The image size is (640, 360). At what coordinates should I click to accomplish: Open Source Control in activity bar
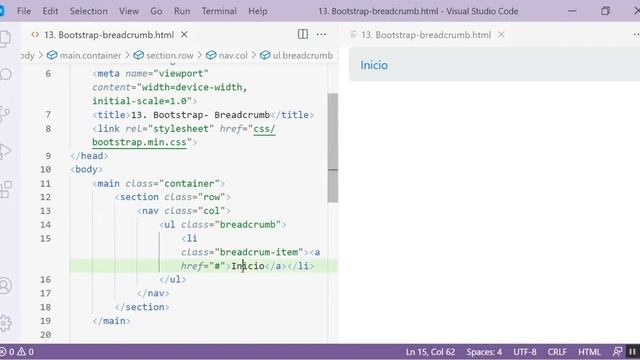pos(5,114)
